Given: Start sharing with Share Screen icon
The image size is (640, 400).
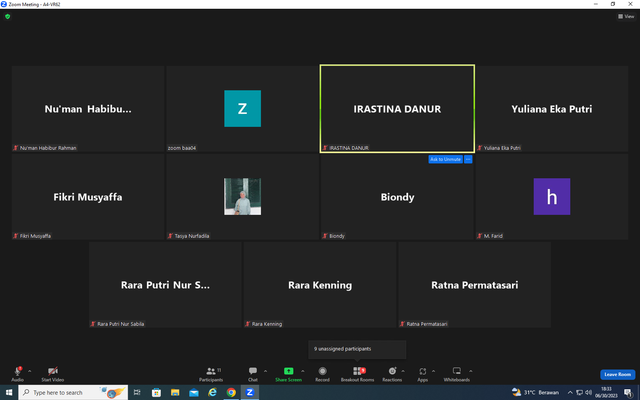Looking at the screenshot, I should click(x=288, y=371).
